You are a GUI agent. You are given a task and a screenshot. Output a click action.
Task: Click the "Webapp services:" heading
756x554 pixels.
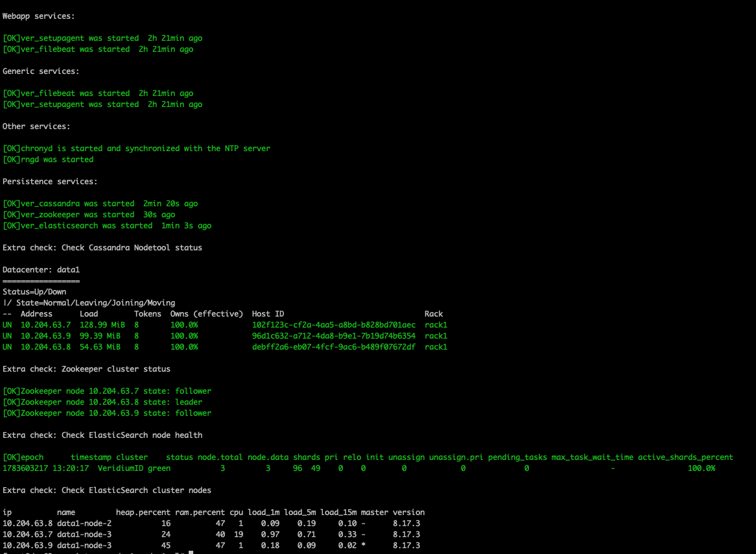38,16
